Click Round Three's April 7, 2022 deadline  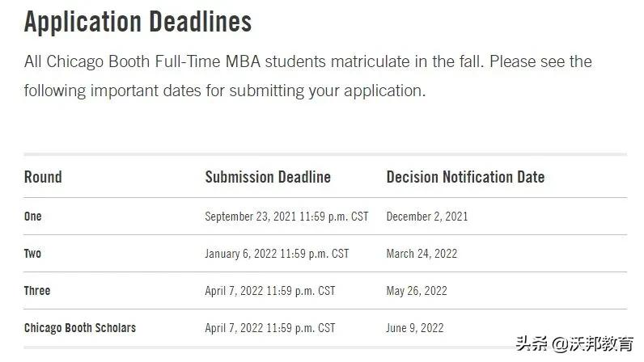(269, 291)
